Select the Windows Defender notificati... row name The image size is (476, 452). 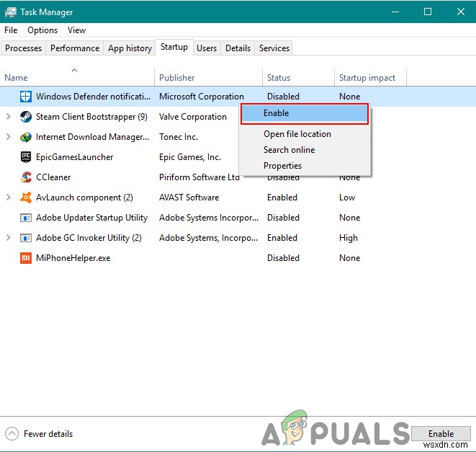coord(93,97)
